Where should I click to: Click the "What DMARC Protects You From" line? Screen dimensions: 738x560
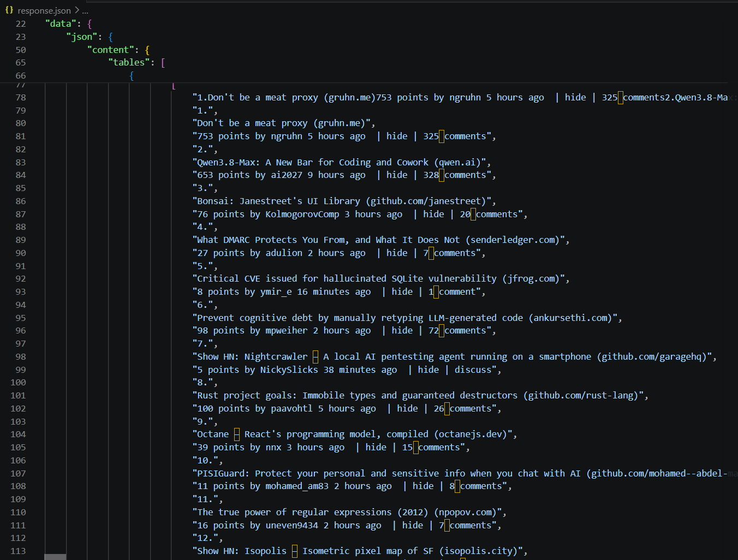381,240
